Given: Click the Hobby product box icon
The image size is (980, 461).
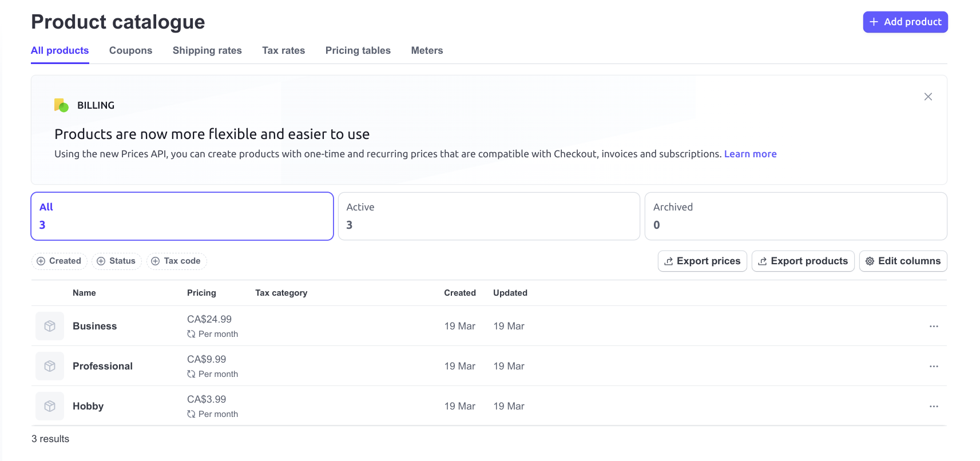Looking at the screenshot, I should [50, 406].
